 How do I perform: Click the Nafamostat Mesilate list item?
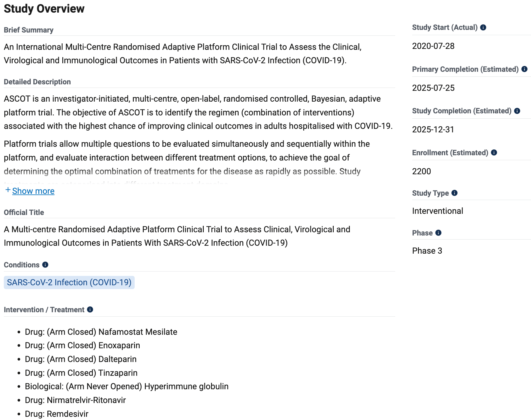(x=101, y=332)
